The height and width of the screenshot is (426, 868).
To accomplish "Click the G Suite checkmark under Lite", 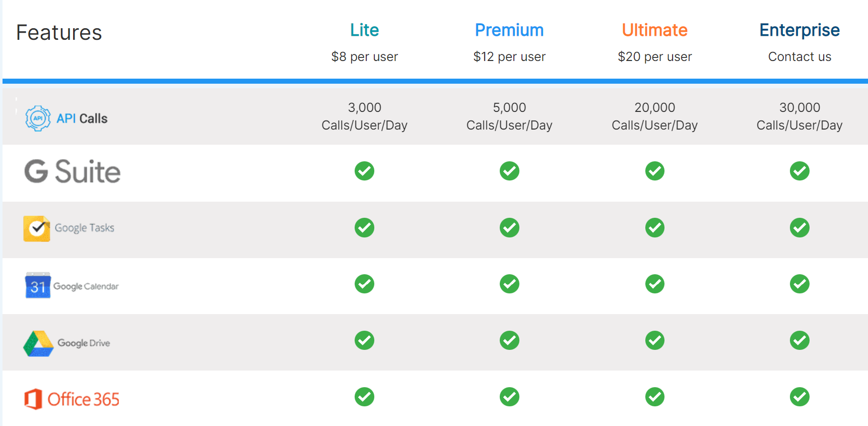I will (x=364, y=171).
